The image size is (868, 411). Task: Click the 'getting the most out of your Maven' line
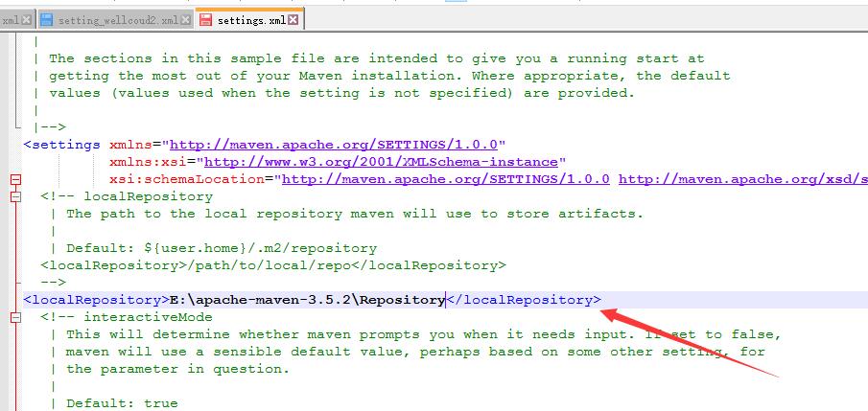[382, 76]
